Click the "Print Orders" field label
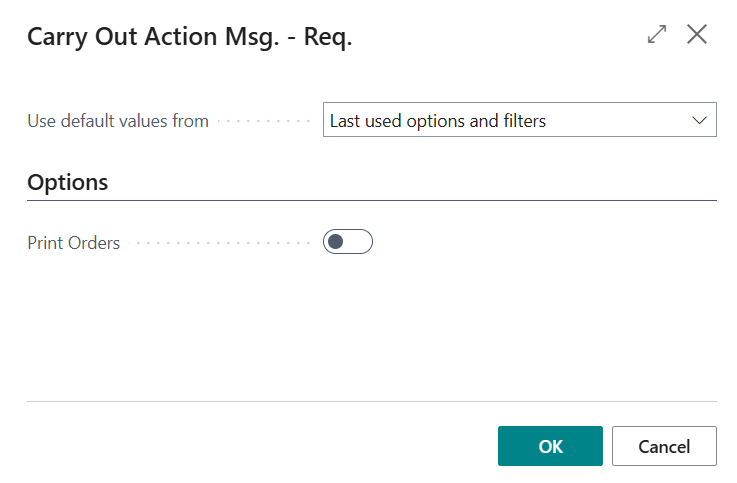The height and width of the screenshot is (483, 737). (74, 243)
